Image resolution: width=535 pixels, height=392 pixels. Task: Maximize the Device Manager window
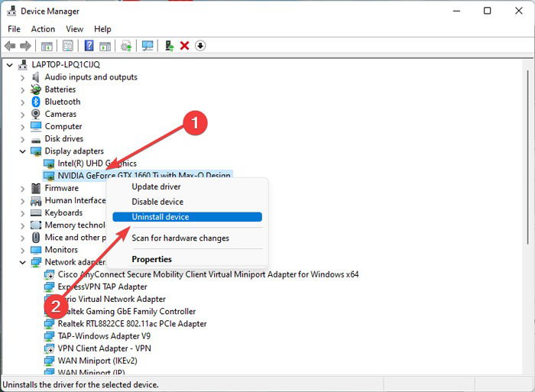click(x=488, y=11)
